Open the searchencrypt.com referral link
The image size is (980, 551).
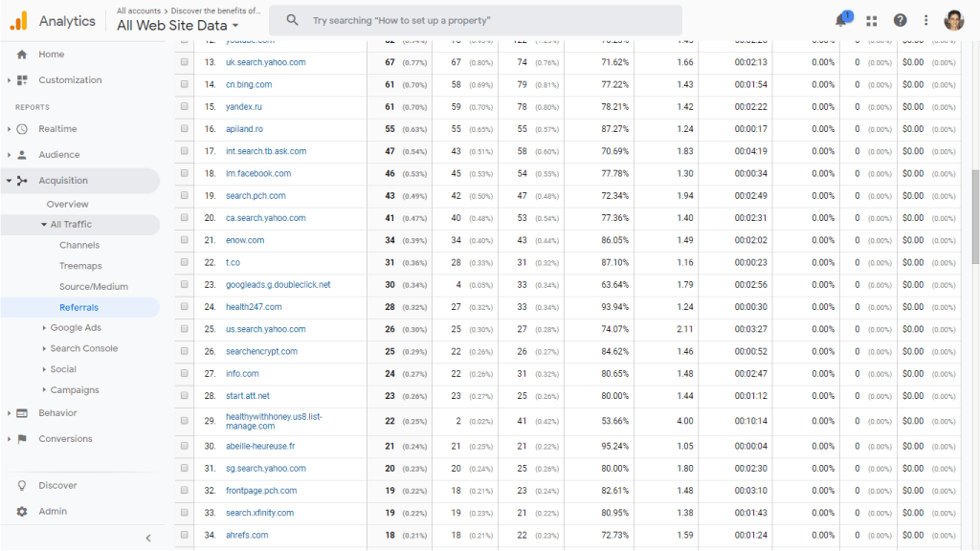click(x=261, y=351)
